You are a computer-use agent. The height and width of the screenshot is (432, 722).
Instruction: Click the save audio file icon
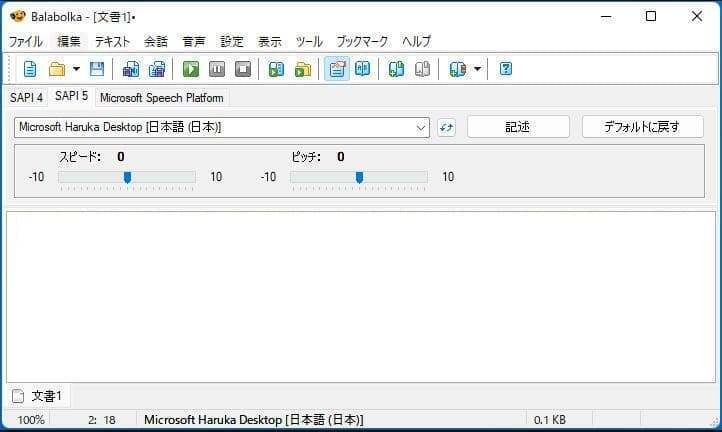click(x=131, y=69)
